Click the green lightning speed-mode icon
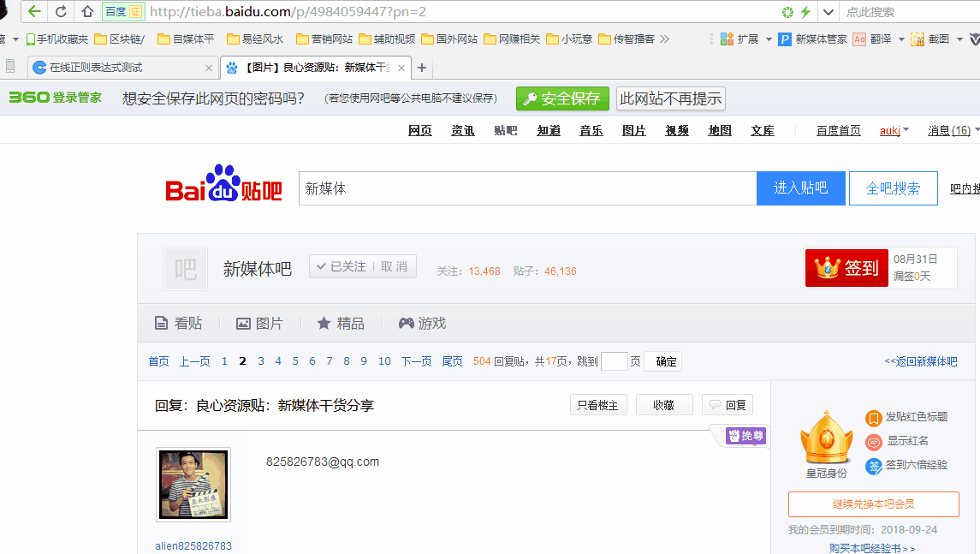The image size is (980, 554). pos(805,12)
